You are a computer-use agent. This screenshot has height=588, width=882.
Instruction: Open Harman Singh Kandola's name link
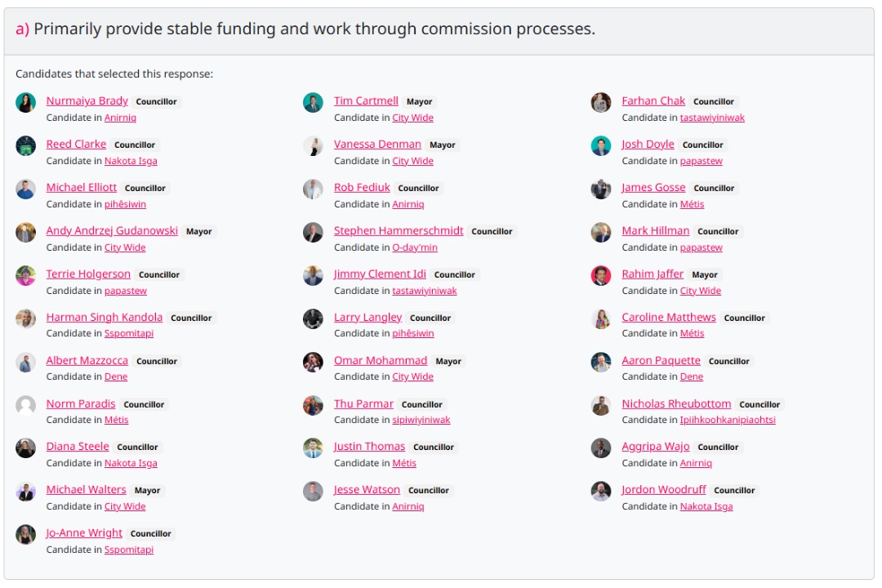click(x=105, y=318)
